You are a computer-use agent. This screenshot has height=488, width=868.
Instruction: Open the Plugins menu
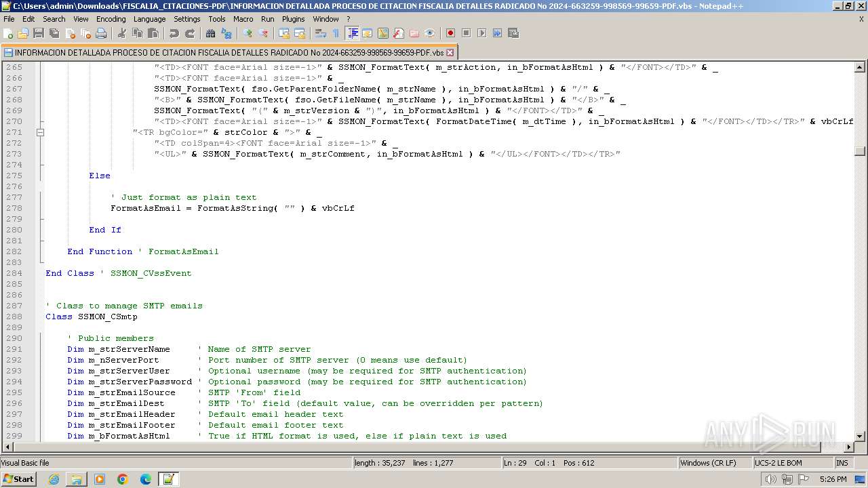pos(294,19)
